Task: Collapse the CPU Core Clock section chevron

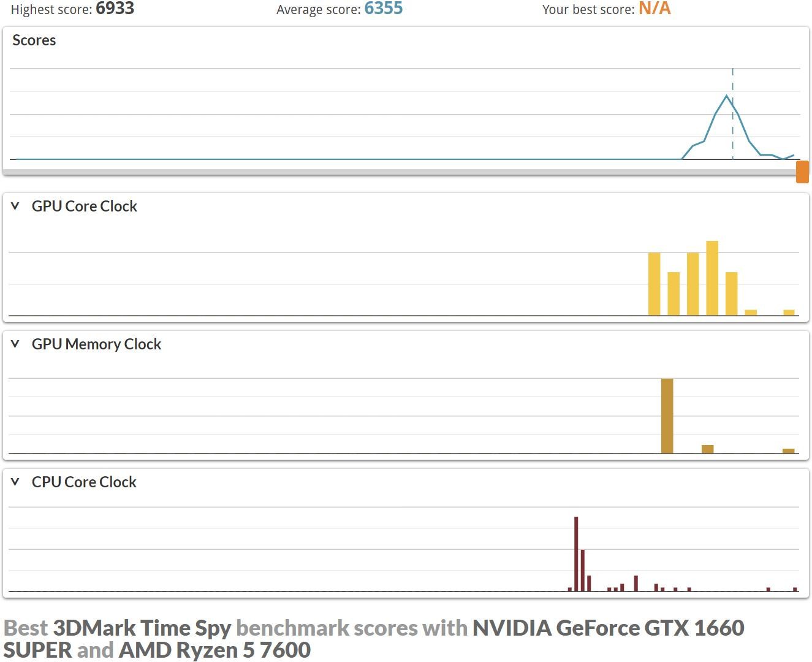Action: tap(15, 482)
